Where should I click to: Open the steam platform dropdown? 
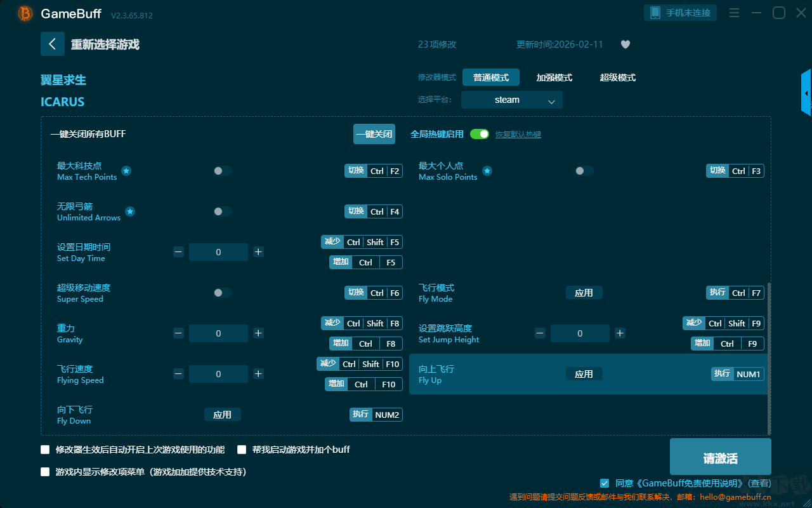pyautogui.click(x=512, y=100)
